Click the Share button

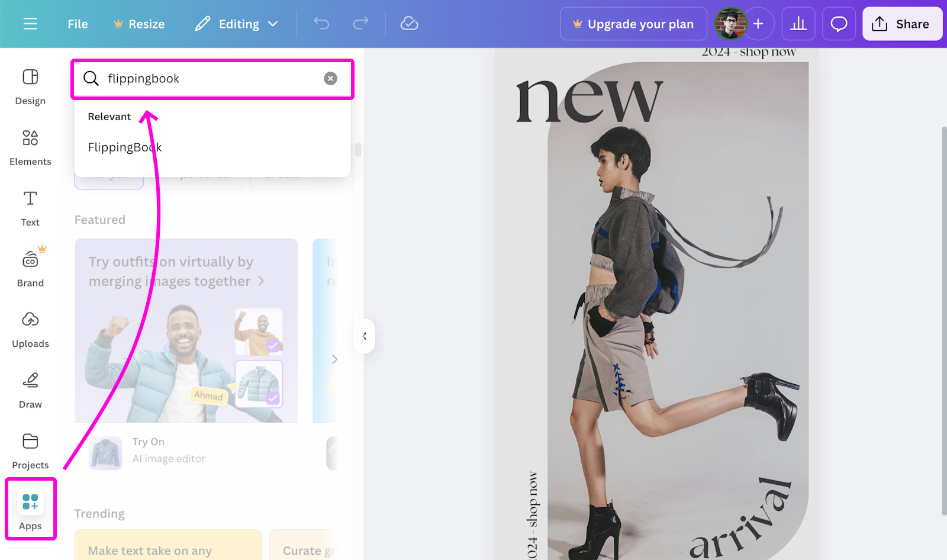pos(902,24)
